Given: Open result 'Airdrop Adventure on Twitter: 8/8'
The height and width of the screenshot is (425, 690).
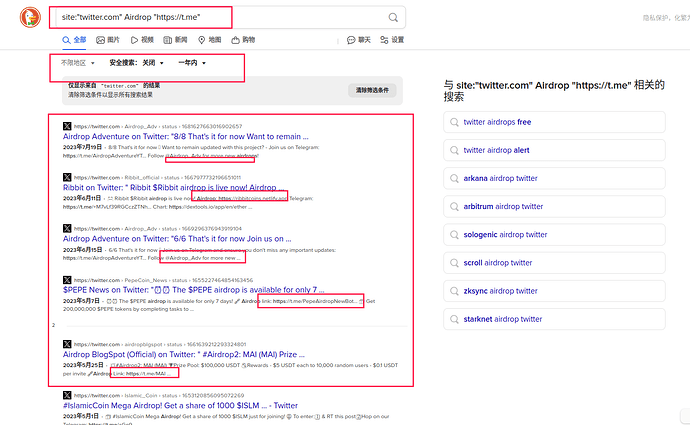Looking at the screenshot, I should click(185, 136).
